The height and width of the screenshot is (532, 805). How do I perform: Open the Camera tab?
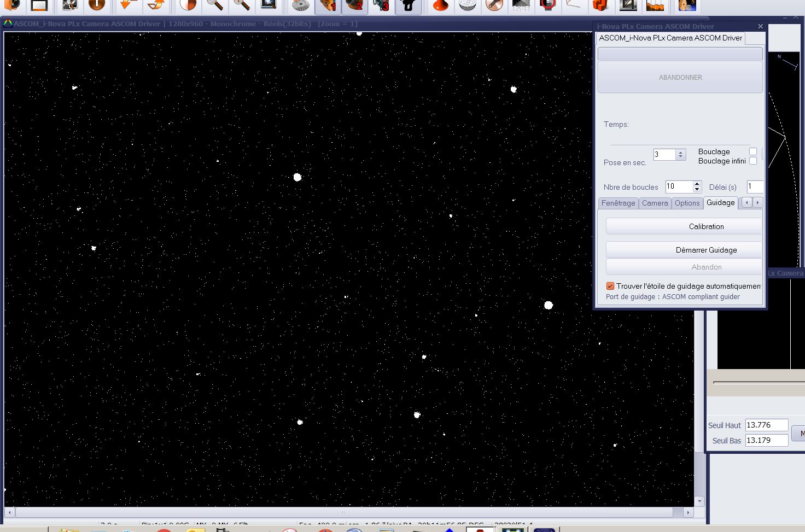tap(655, 203)
